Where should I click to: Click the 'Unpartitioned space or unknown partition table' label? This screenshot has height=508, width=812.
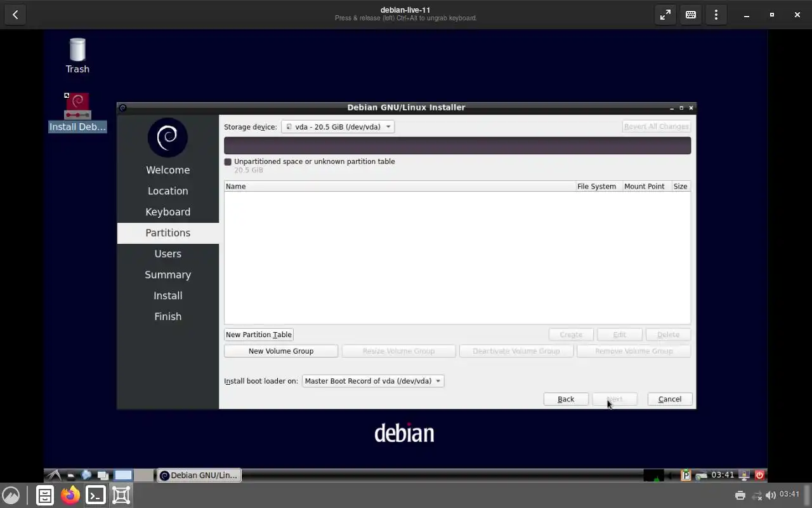pyautogui.click(x=315, y=161)
